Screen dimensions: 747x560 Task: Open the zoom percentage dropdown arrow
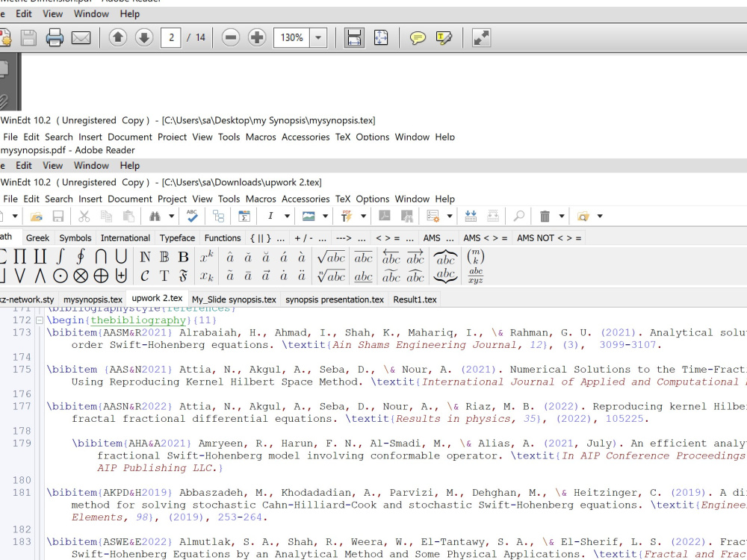point(318,37)
